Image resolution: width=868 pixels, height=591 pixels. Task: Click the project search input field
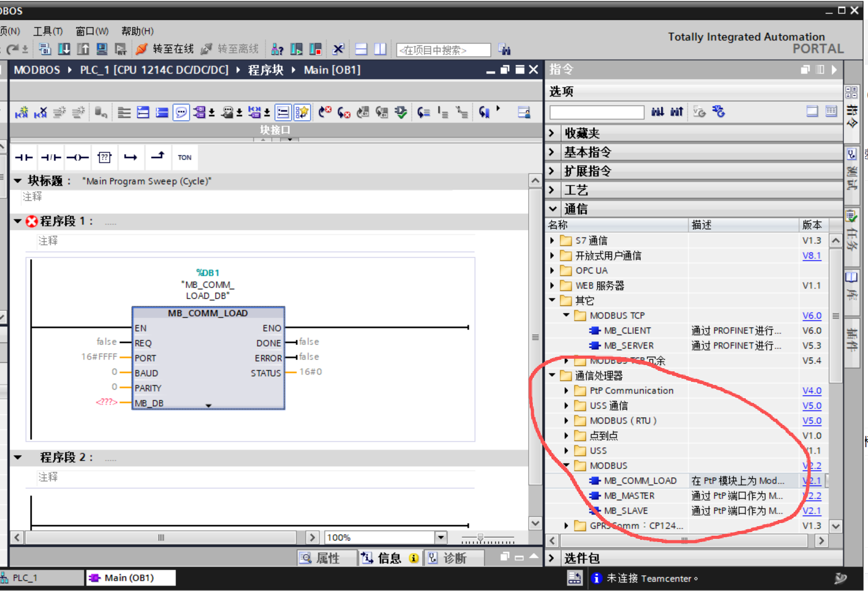[x=443, y=50]
